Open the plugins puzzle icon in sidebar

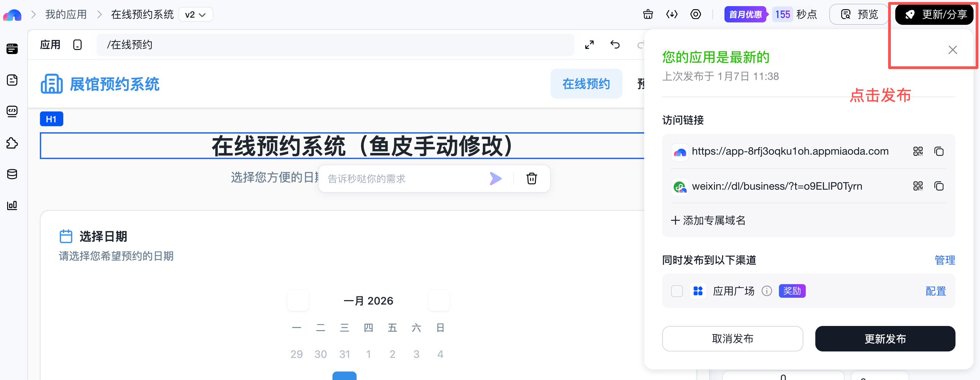[12, 143]
